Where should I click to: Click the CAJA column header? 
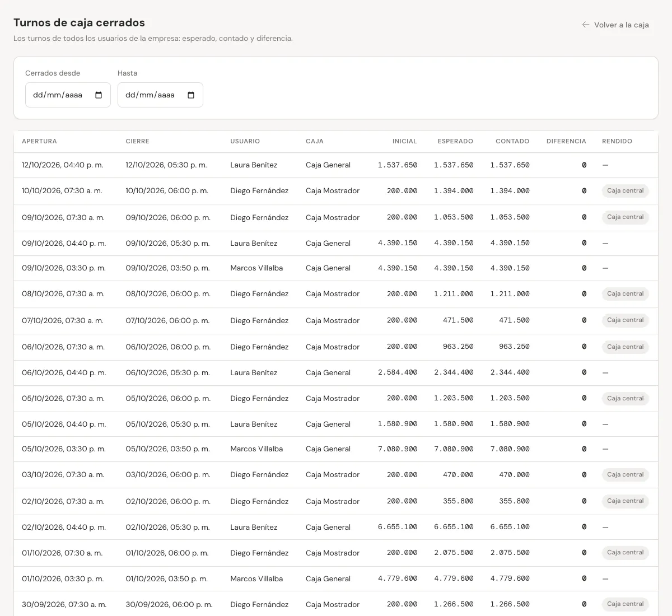[x=315, y=141]
